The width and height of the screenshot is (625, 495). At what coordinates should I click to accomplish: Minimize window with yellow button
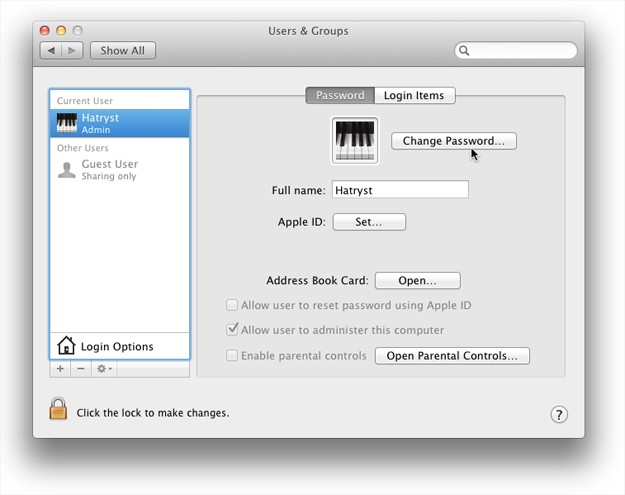[x=61, y=30]
